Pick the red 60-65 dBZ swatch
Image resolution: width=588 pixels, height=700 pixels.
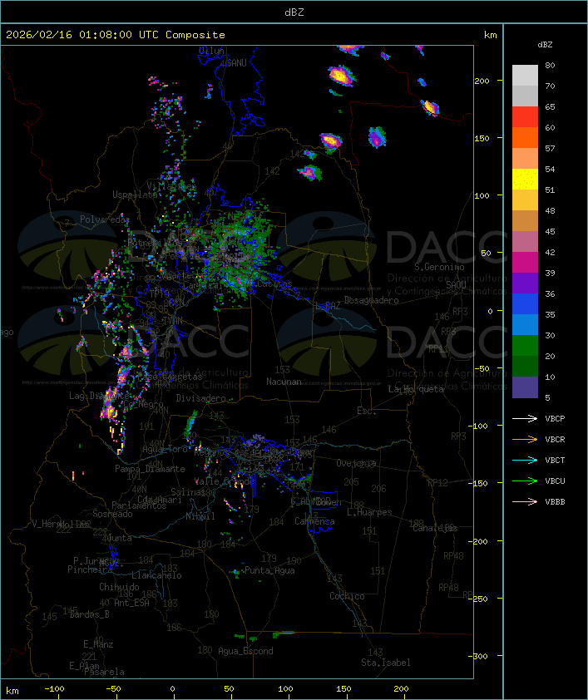525,117
